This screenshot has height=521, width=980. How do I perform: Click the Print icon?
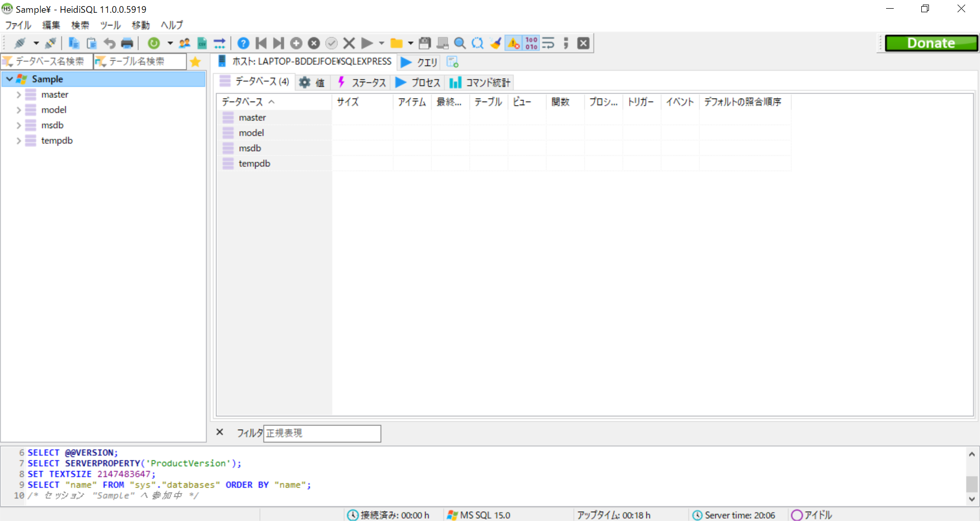coord(127,43)
